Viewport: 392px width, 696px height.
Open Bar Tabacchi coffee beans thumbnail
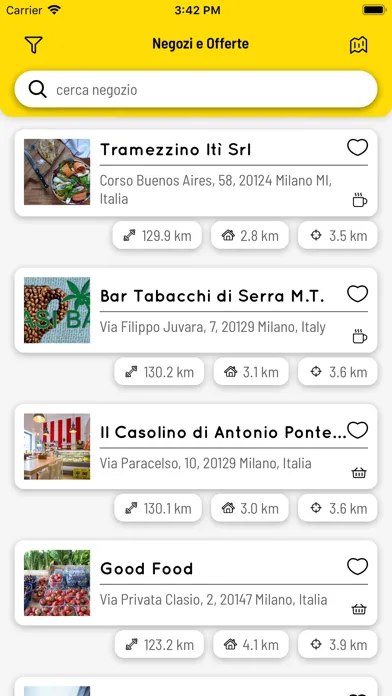pyautogui.click(x=57, y=310)
